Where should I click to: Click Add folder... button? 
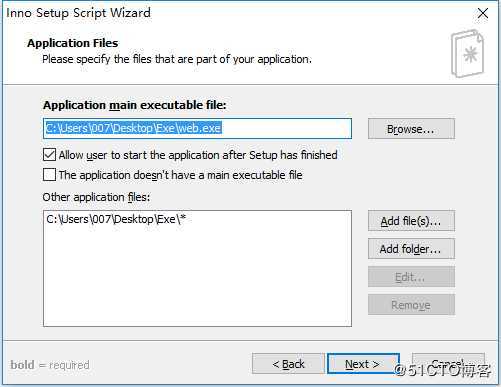click(x=411, y=249)
